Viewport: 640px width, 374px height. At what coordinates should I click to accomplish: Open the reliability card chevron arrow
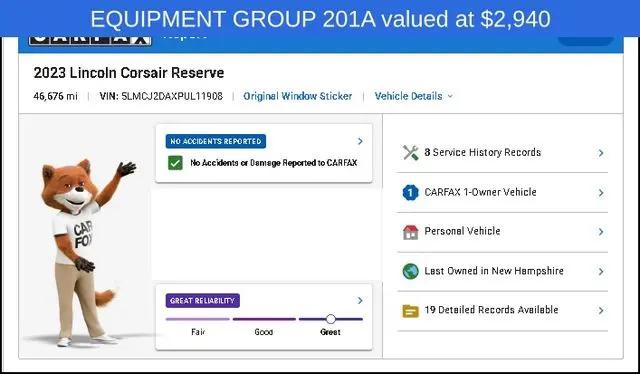click(360, 301)
